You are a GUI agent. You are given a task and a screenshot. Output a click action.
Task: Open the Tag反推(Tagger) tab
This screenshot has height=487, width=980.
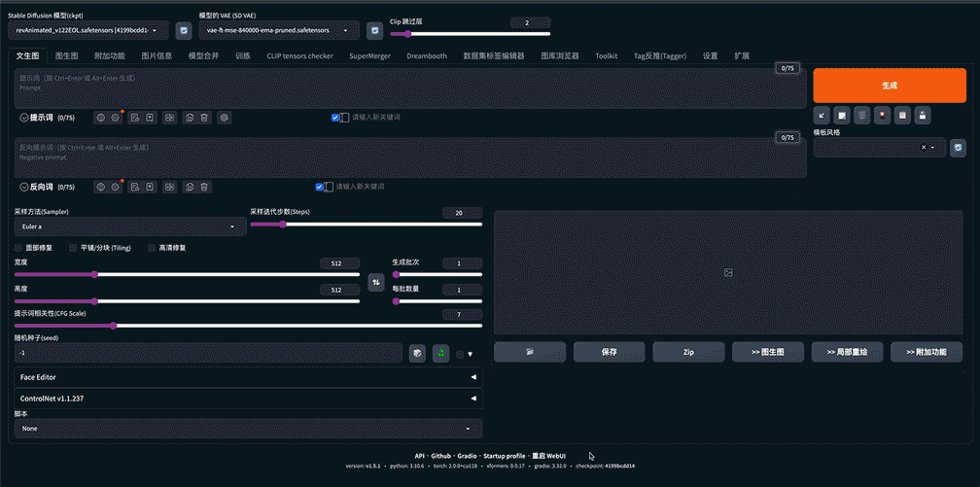(660, 55)
